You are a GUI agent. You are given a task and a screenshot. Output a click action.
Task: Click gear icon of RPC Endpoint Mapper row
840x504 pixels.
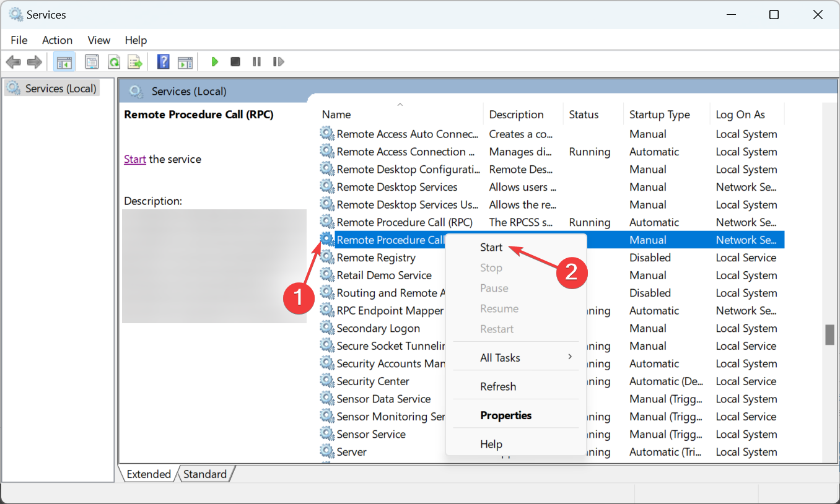tap(326, 310)
